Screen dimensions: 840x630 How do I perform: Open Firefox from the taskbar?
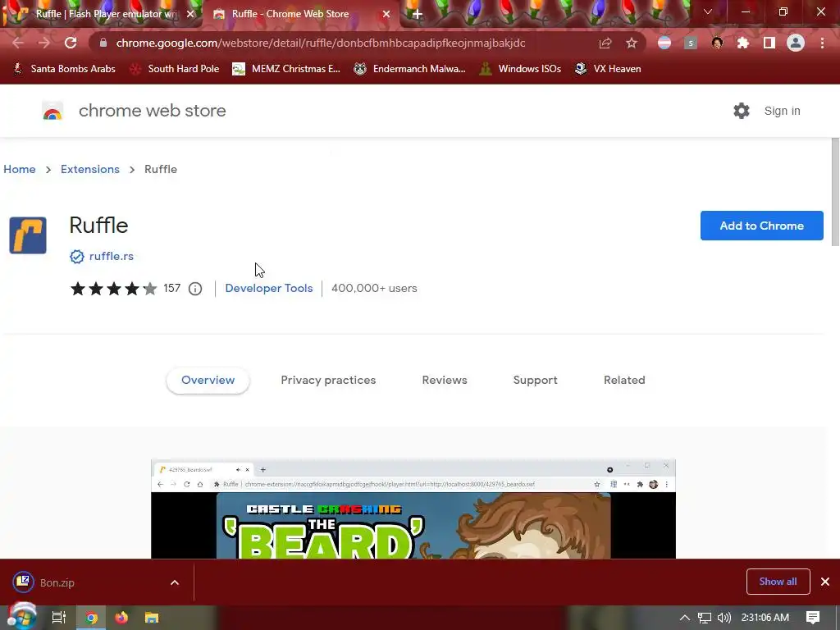click(121, 618)
